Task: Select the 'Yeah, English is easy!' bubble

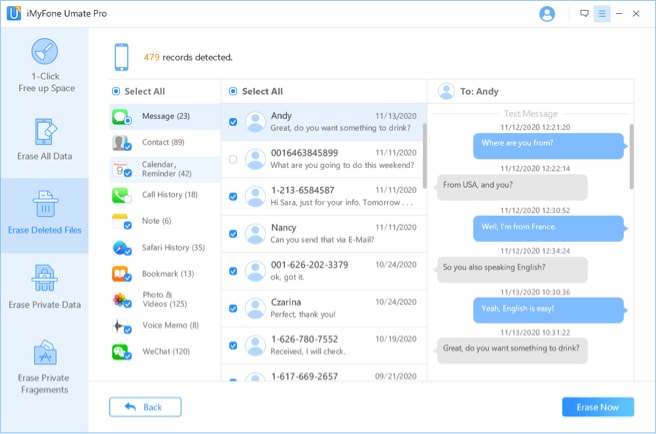Action: pos(548,310)
